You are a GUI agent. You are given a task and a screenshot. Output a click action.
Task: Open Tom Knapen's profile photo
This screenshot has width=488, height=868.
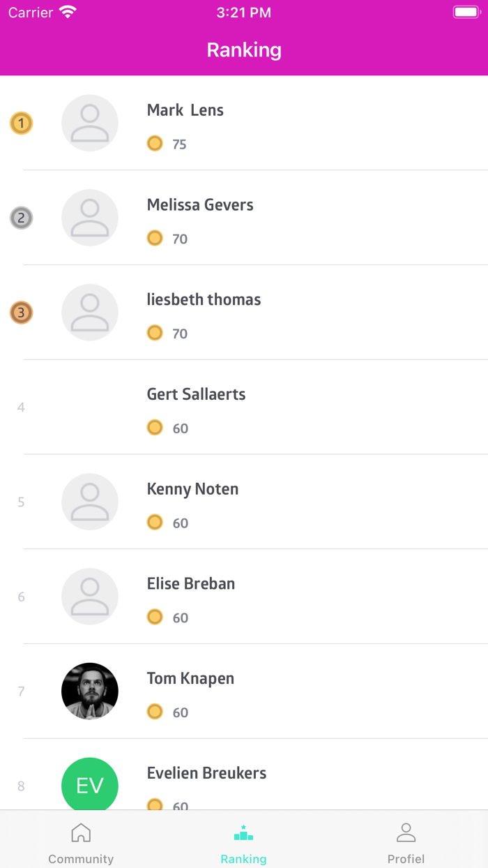[90, 691]
